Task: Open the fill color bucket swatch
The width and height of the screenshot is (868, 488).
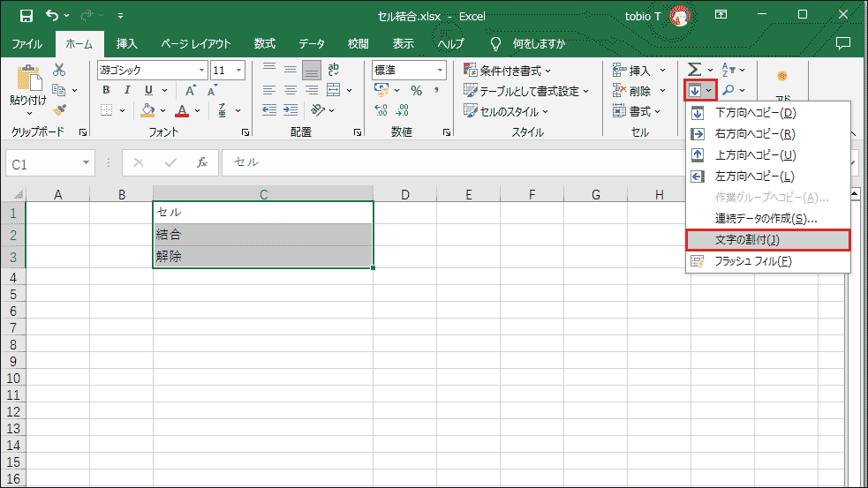Action: coord(147,110)
